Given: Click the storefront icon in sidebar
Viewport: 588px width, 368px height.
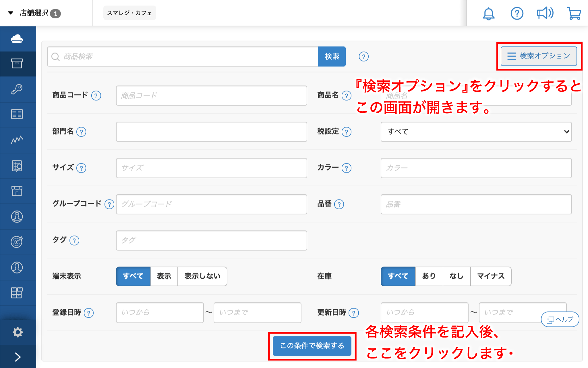Looking at the screenshot, I should pyautogui.click(x=17, y=191).
